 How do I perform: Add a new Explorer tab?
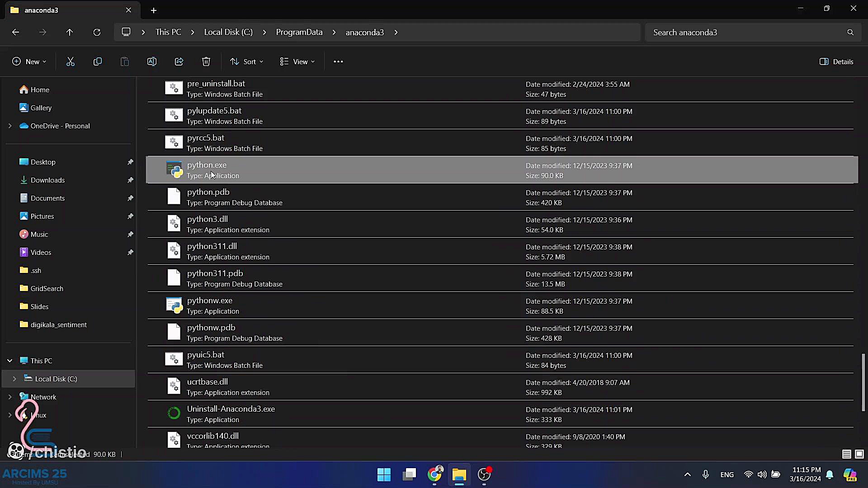coord(154,10)
